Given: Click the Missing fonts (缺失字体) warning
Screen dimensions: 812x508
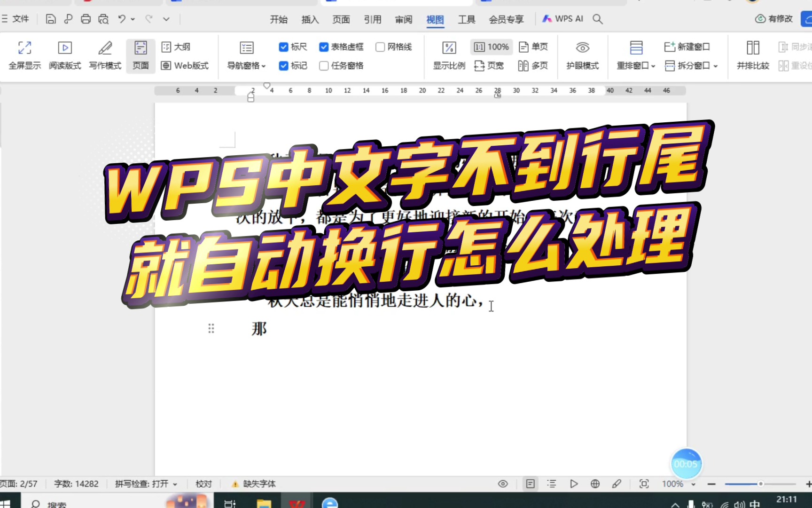Looking at the screenshot, I should [x=254, y=484].
